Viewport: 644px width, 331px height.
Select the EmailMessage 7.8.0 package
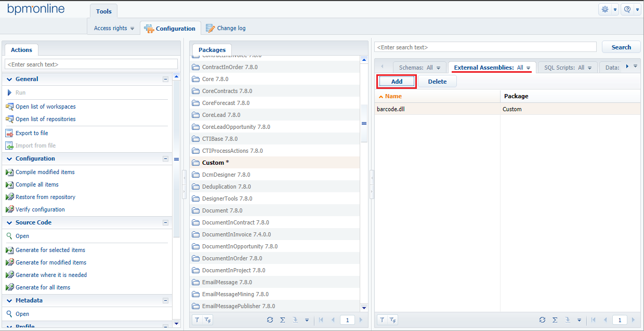pyautogui.click(x=275, y=282)
